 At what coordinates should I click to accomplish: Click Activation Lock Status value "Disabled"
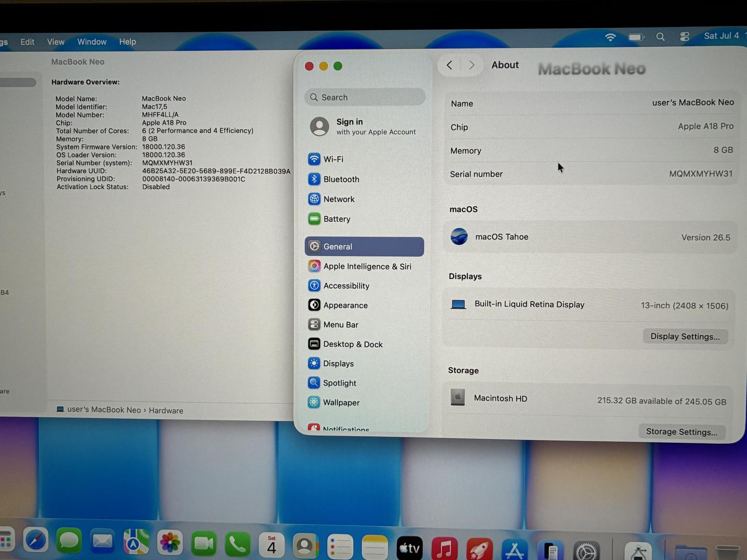(156, 187)
